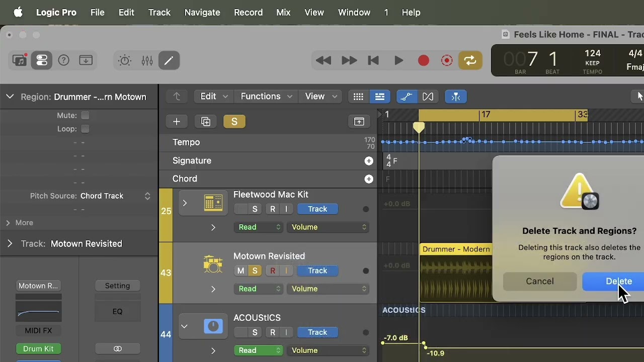Confirm Delete in the dialog

click(614, 282)
